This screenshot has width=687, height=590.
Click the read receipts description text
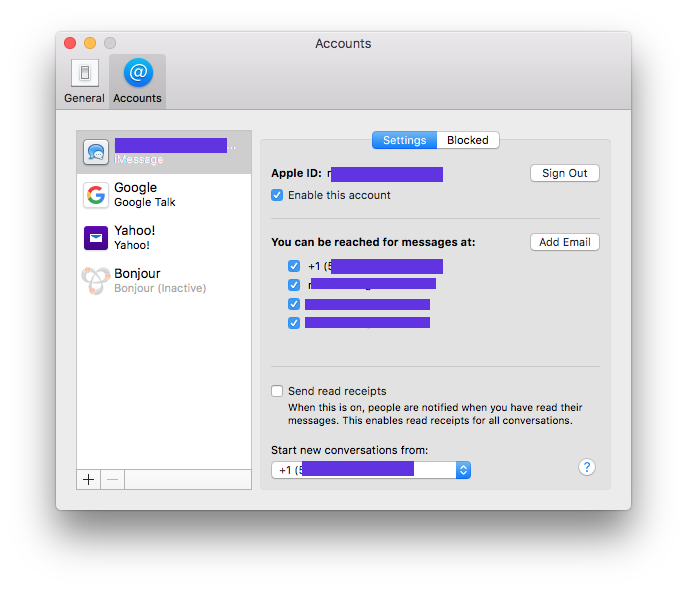(435, 414)
